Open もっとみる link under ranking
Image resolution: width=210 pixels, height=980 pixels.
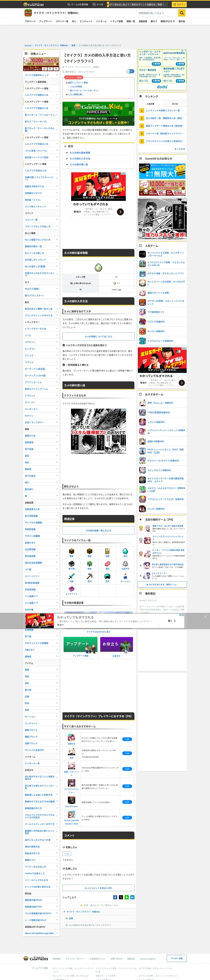(180, 149)
